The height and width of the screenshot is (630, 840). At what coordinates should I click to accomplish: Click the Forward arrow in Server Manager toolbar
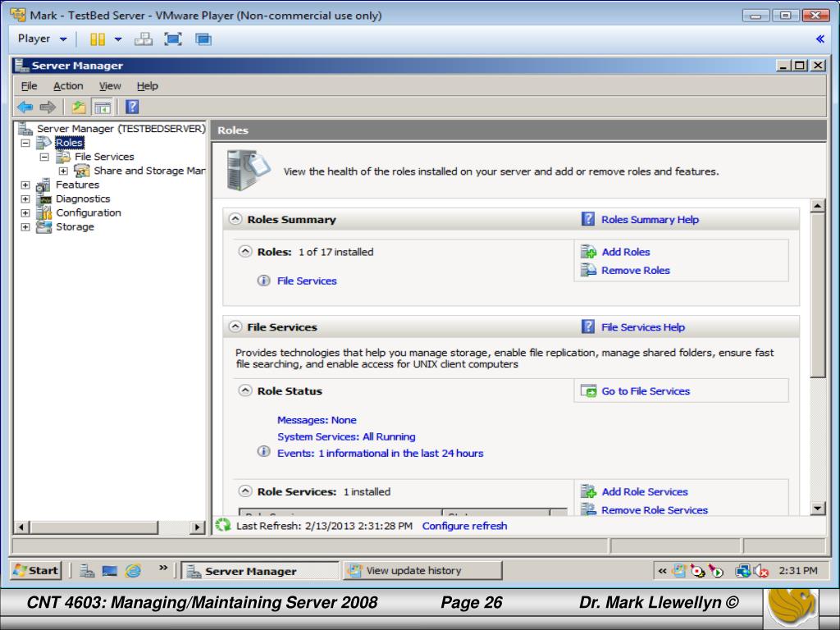48,107
